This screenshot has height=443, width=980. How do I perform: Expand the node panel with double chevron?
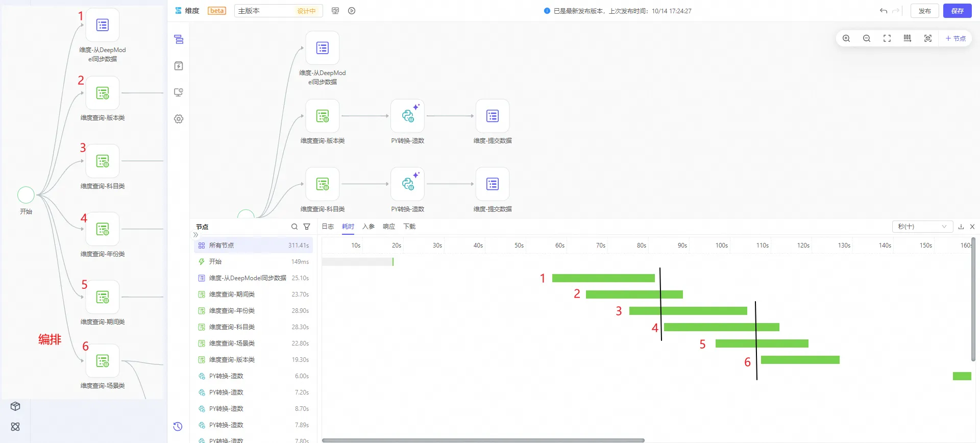click(x=195, y=235)
